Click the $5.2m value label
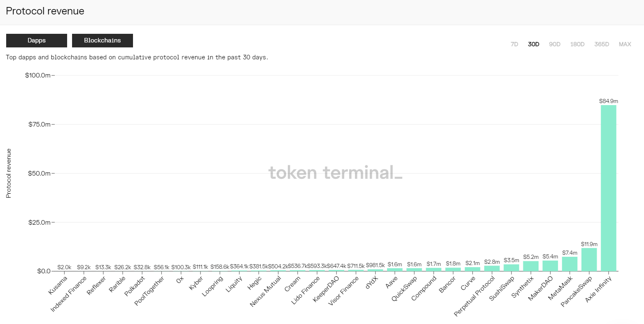Screen dimensions: 644x324 [x=531, y=257]
